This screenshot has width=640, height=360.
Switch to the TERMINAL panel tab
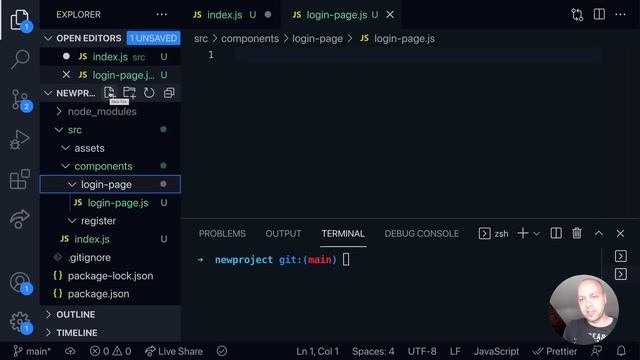(x=343, y=233)
